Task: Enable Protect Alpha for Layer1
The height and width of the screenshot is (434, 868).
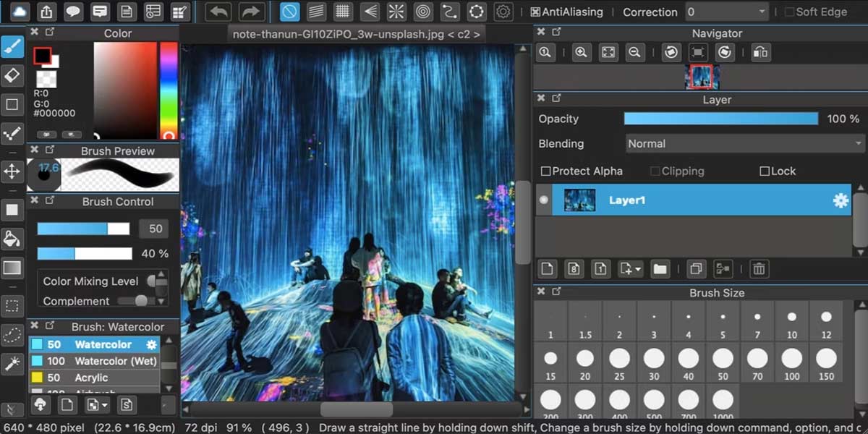Action: (x=548, y=171)
